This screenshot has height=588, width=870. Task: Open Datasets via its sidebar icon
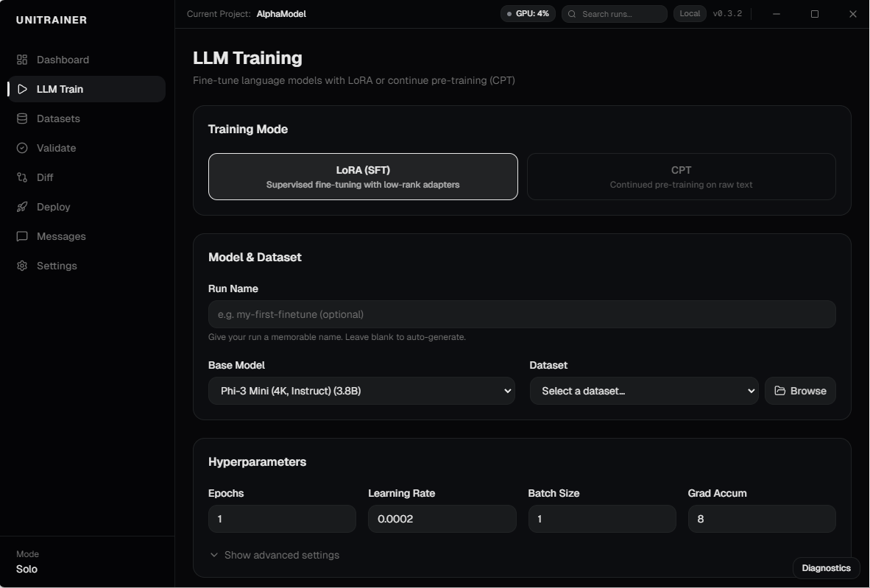pos(22,118)
